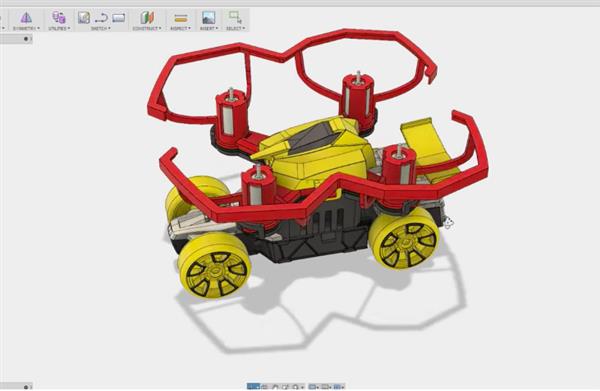Select the Symmetry tool icon
This screenshot has height=391, width=600.
[x=26, y=17]
